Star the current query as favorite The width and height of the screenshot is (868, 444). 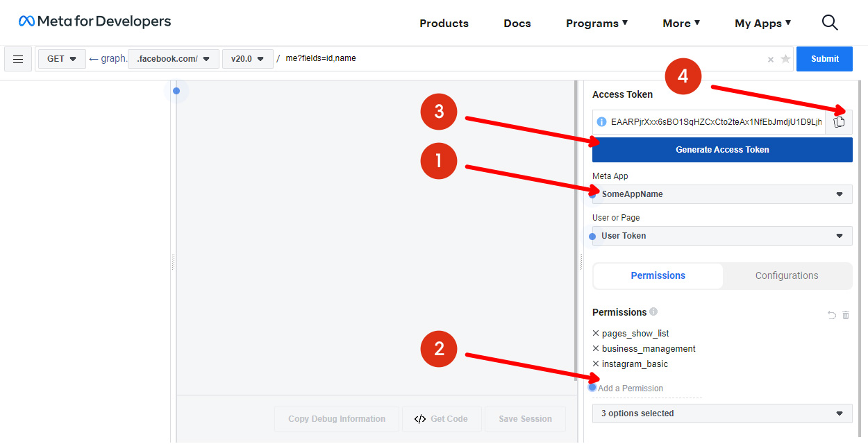point(785,59)
